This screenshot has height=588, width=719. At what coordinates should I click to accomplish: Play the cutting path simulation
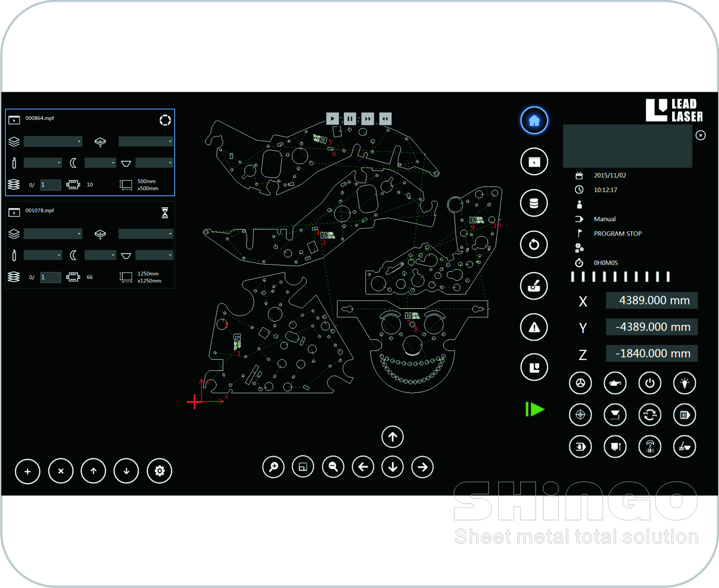[332, 119]
